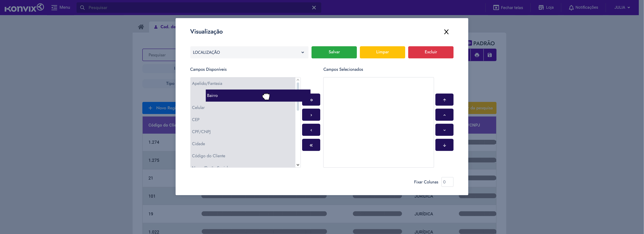Open the LOCALIZAÇÃO view dropdown
This screenshot has width=644, height=234.
coord(249,52)
